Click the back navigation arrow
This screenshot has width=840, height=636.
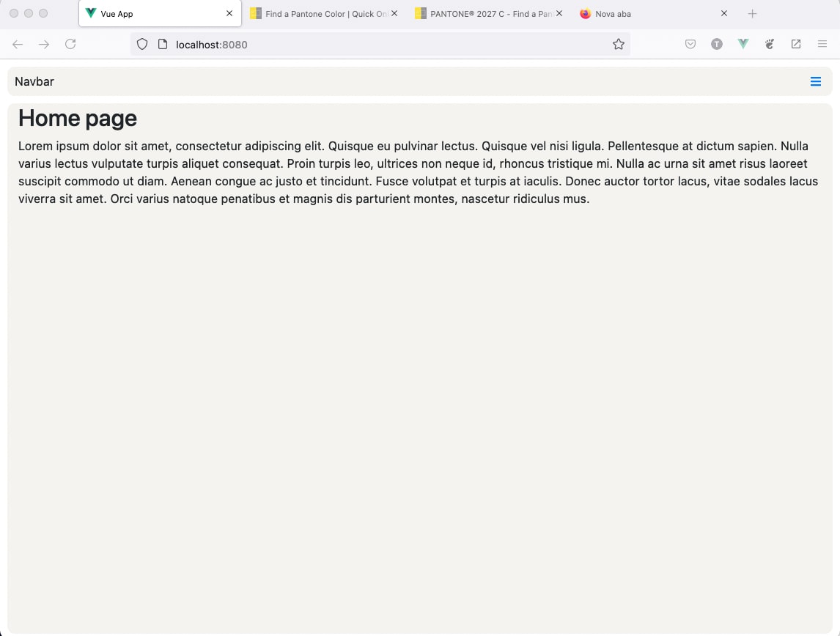(18, 44)
